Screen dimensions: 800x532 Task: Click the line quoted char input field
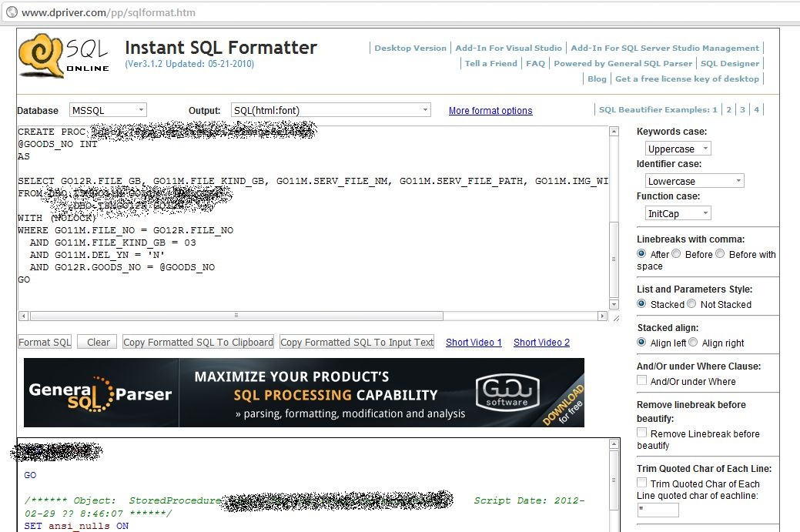tap(658, 510)
